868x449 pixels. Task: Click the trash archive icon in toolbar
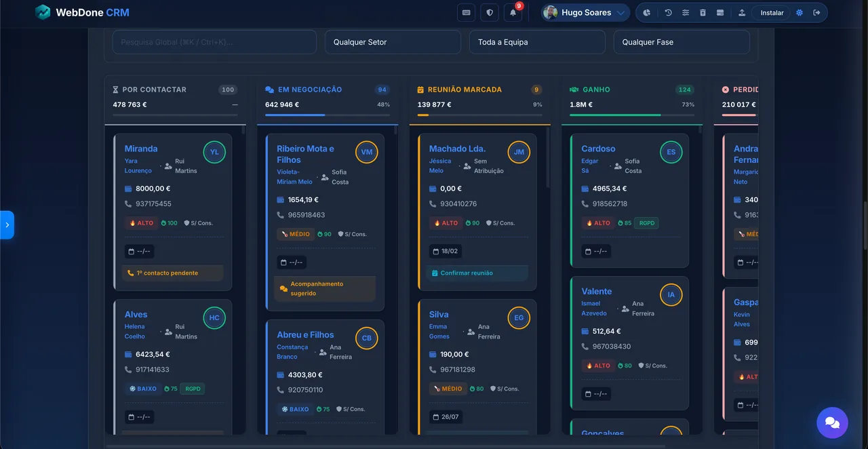click(x=703, y=12)
